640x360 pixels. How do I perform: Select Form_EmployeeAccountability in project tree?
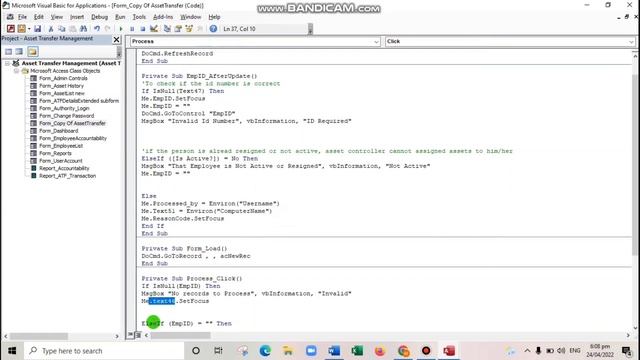point(73,138)
